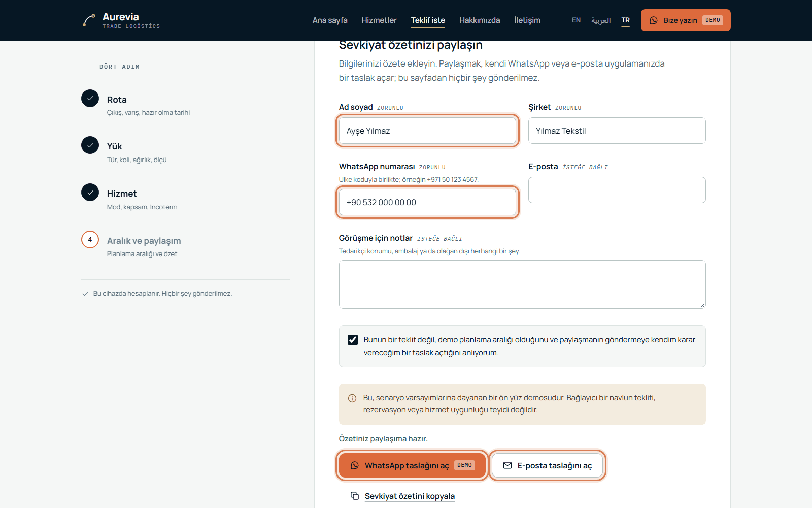
Task: Click the Yük step checkmark circle
Action: click(x=90, y=145)
